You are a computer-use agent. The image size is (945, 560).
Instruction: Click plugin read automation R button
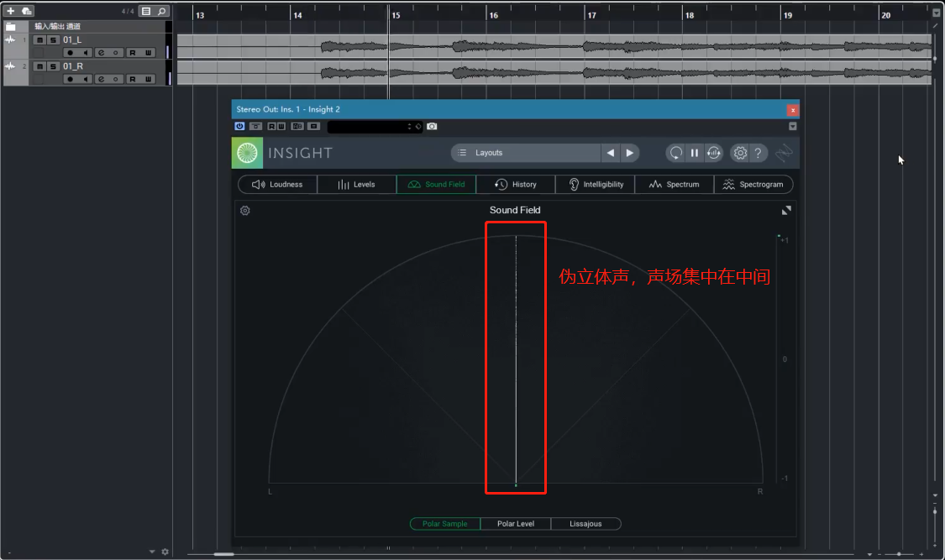(272, 127)
